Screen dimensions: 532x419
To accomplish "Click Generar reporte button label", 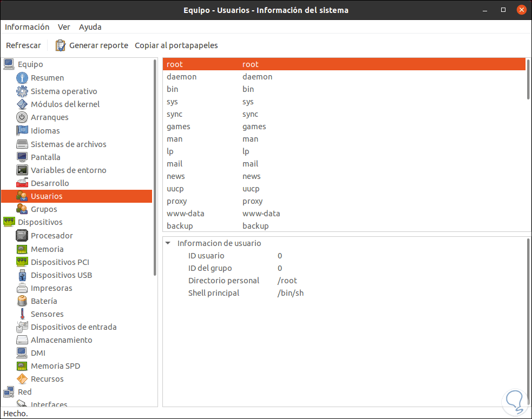I will coord(98,45).
